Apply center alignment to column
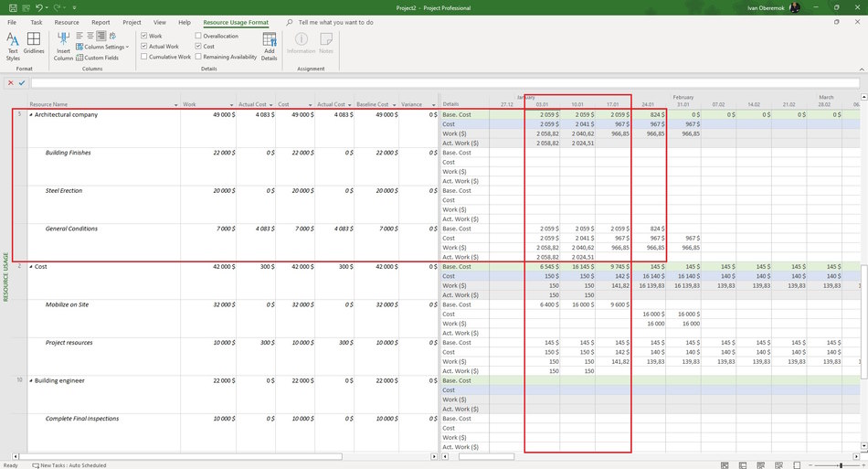This screenshot has width=868, height=469. tap(90, 36)
